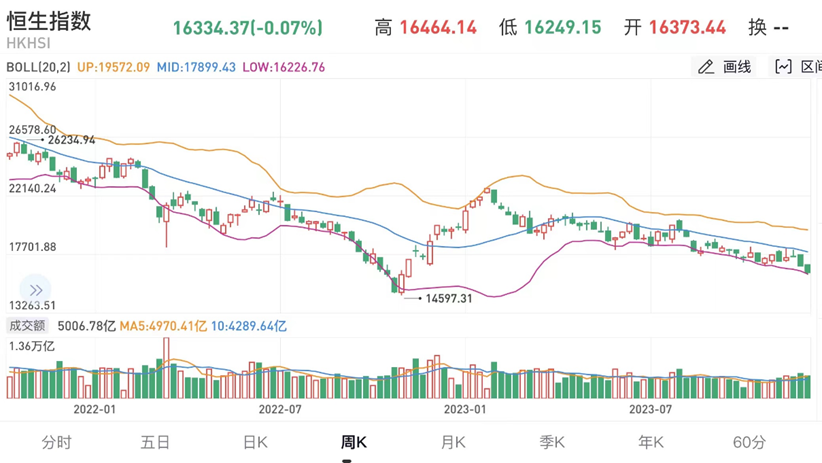This screenshot has height=463, width=822.
Task: Click the 26234.94 high price marker
Action: click(71, 140)
